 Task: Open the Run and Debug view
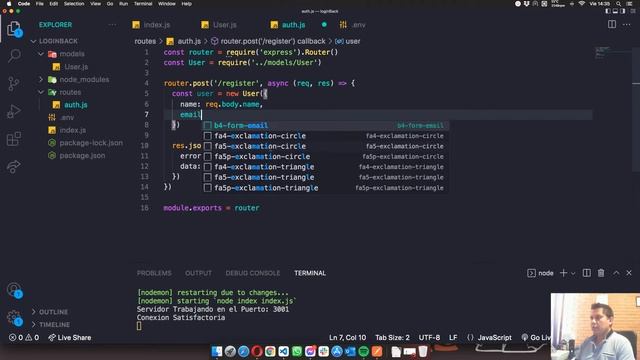(x=13, y=111)
